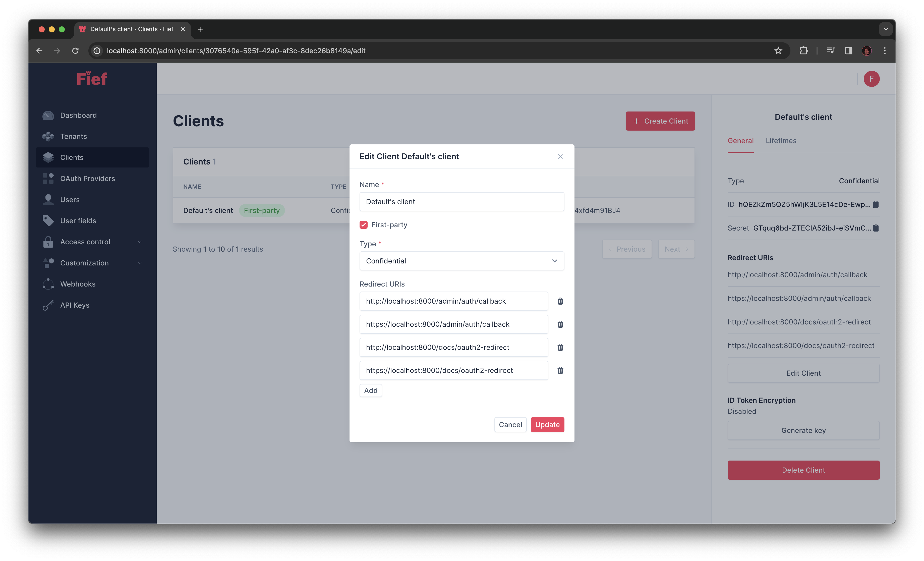The image size is (924, 561).
Task: Select Tenants in the sidebar
Action: coord(73,136)
